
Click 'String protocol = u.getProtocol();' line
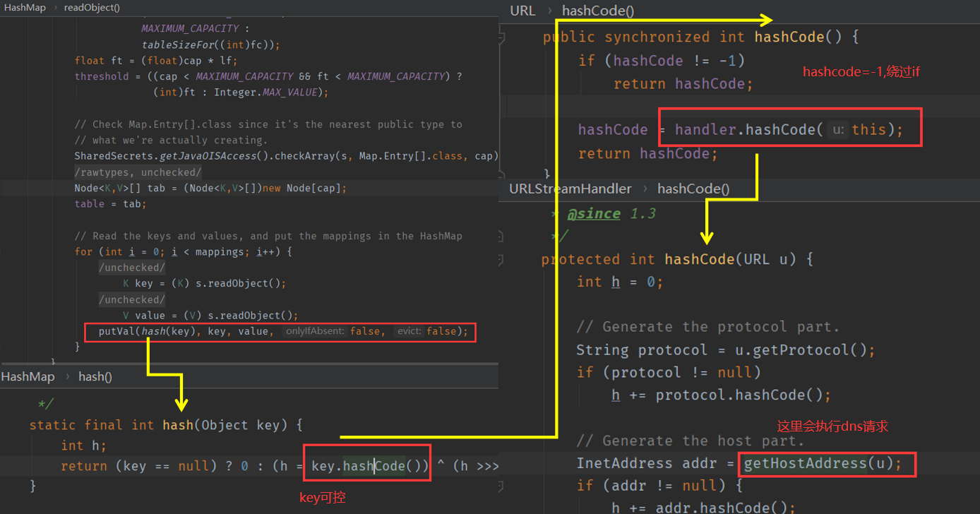tap(726, 350)
